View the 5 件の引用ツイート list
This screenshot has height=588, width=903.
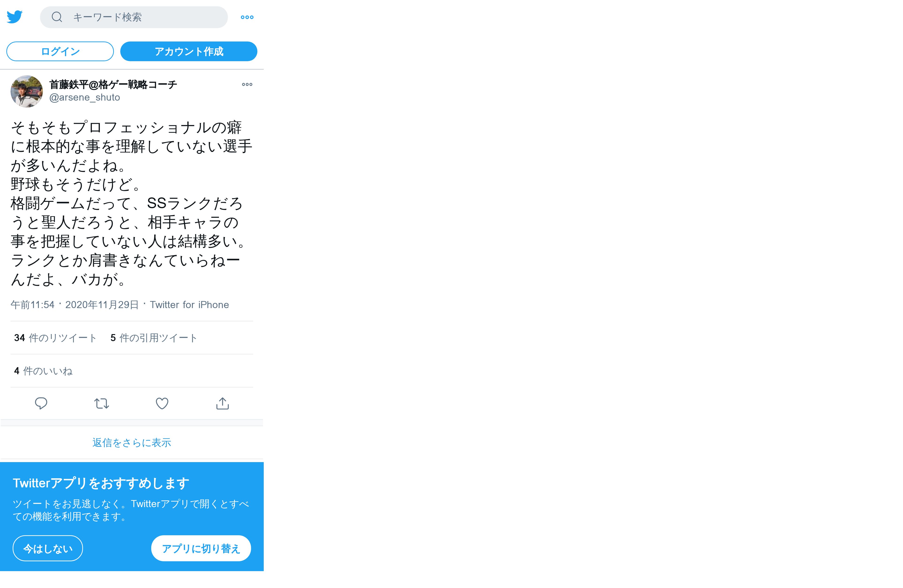[154, 338]
